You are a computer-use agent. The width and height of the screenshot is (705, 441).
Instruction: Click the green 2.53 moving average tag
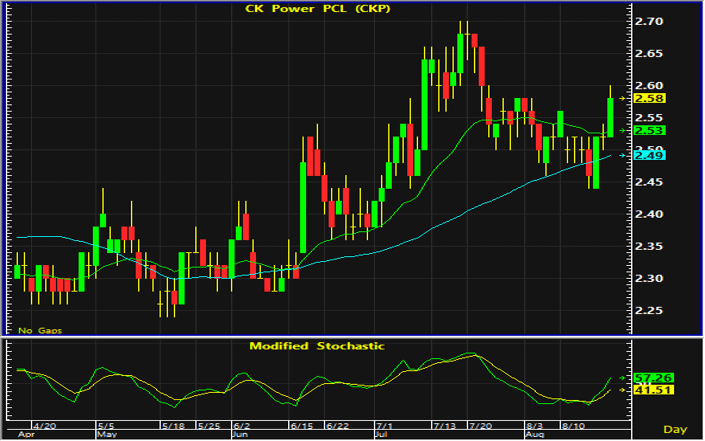(650, 130)
